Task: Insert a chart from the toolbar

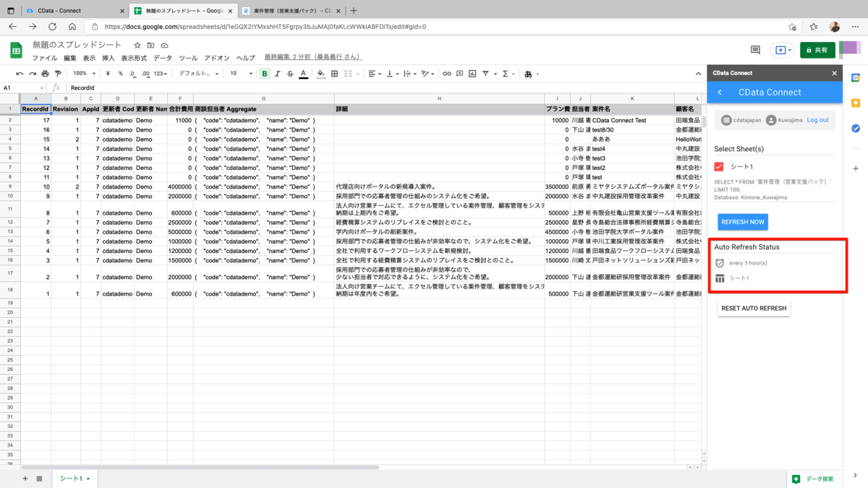Action: point(472,74)
